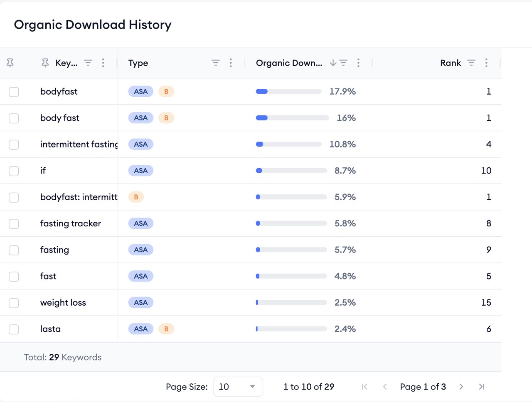Click the 17.9% value
Image resolution: width=532 pixels, height=402 pixels.
342,91
